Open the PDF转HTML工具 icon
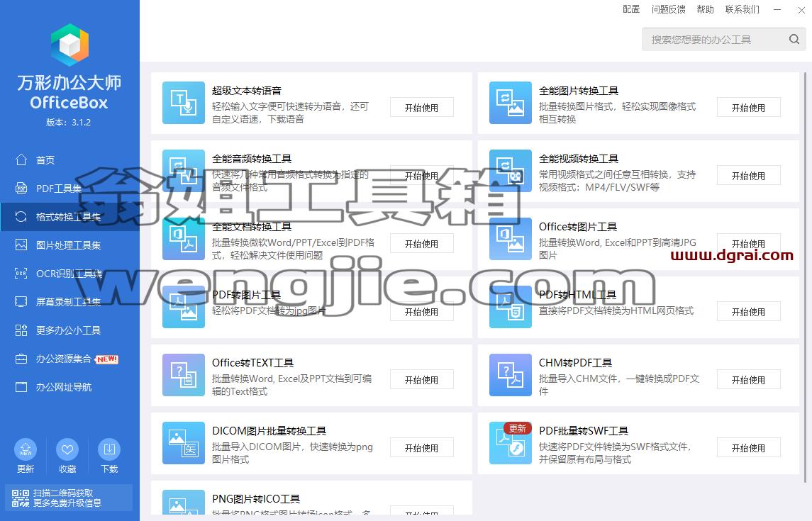This screenshot has width=812, height=521. click(510, 307)
